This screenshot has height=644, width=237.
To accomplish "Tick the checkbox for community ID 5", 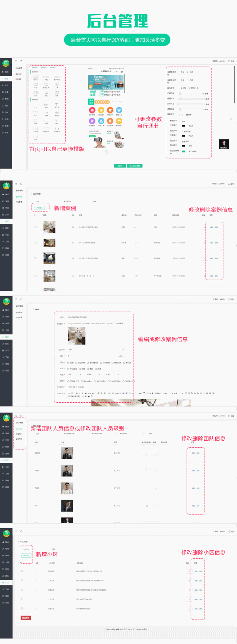I will pyautogui.click(x=22, y=571).
